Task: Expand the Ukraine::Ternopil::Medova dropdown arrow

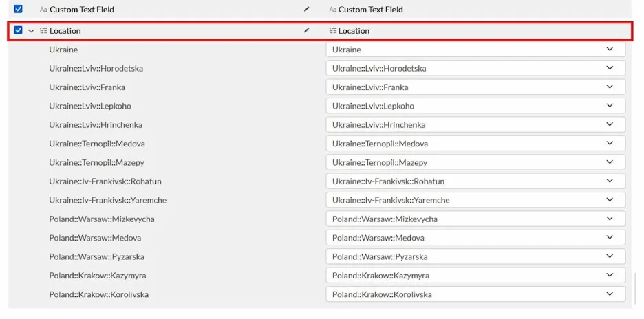Action: click(x=610, y=143)
